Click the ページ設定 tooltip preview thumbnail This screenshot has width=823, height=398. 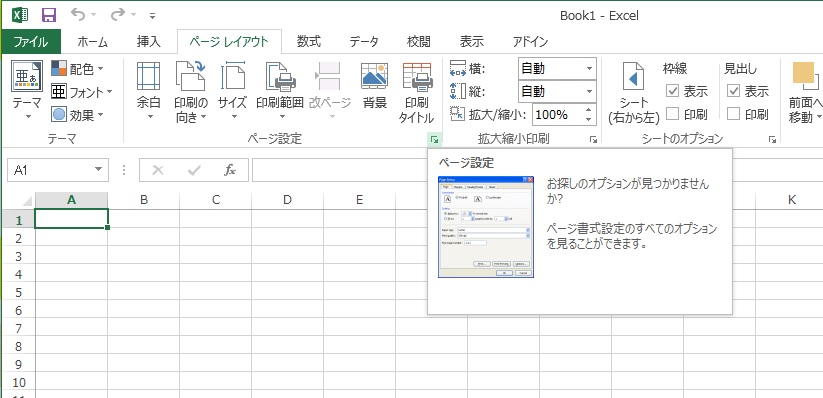click(x=486, y=227)
